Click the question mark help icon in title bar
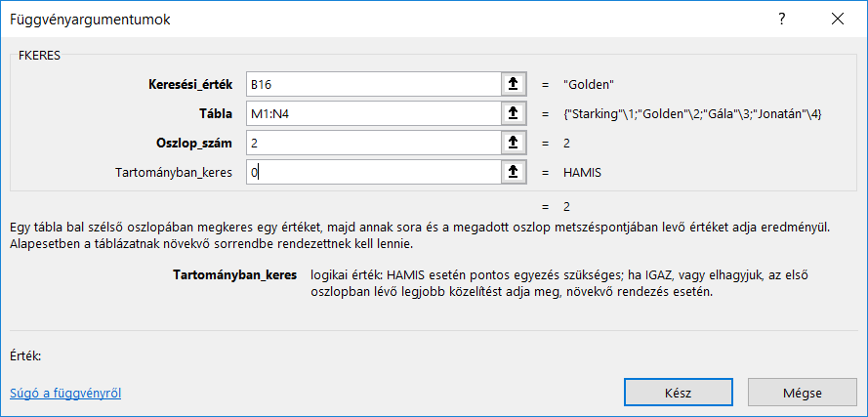Viewport: 868px width, 417px height. (x=782, y=20)
